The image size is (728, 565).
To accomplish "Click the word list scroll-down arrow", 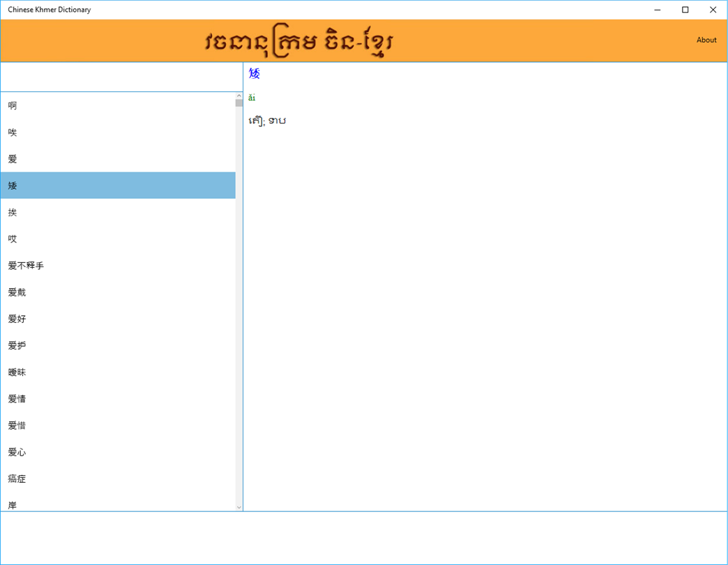I will click(239, 507).
